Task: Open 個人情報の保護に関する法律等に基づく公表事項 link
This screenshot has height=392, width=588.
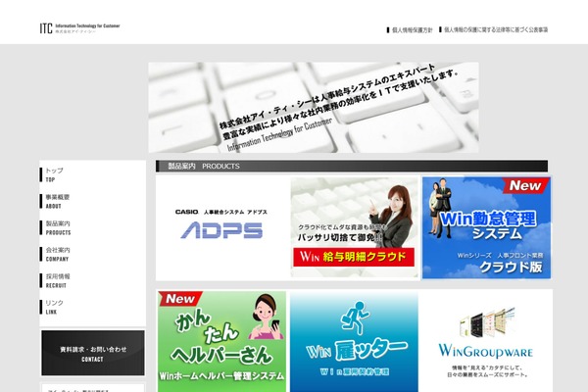Action: click(496, 29)
